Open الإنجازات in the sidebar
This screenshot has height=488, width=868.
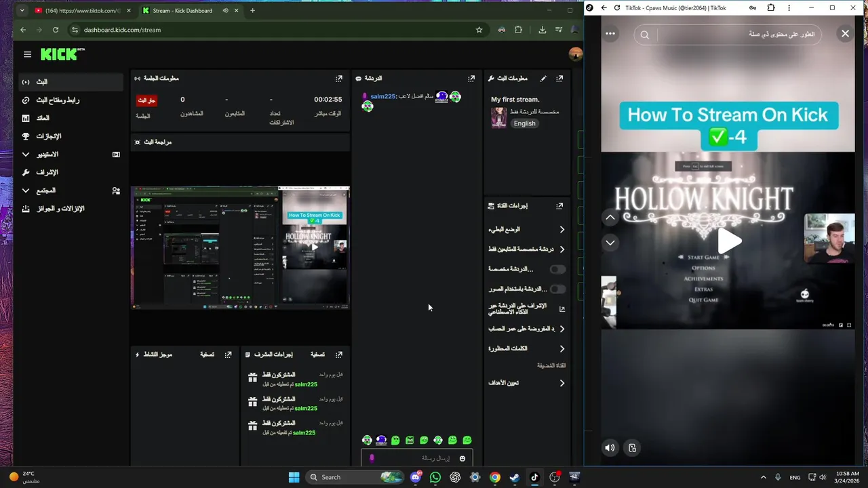[71, 136]
